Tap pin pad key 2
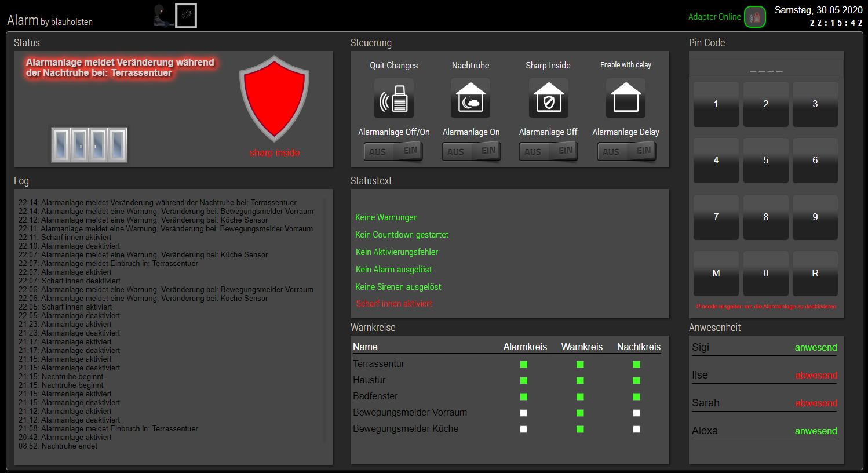The height and width of the screenshot is (473, 868). pyautogui.click(x=766, y=104)
